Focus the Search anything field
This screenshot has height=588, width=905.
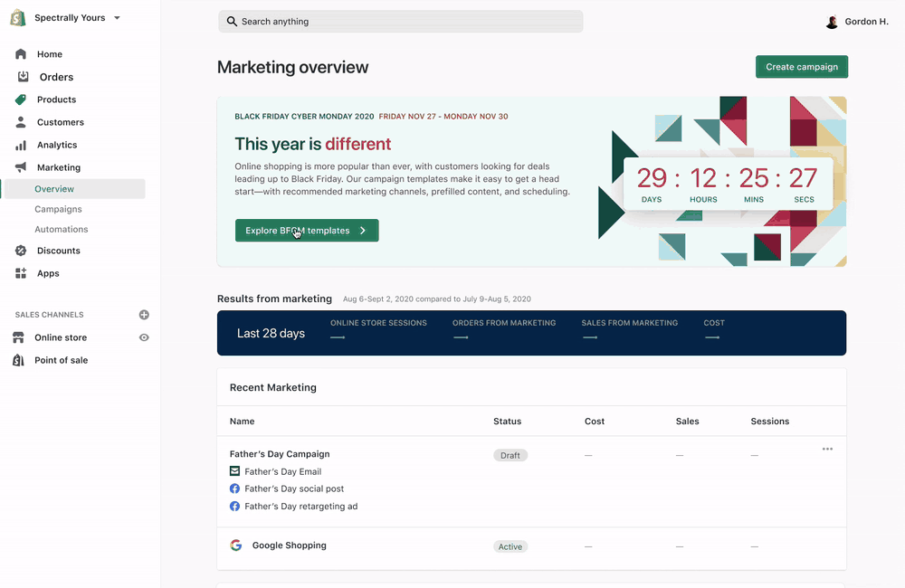click(x=401, y=22)
